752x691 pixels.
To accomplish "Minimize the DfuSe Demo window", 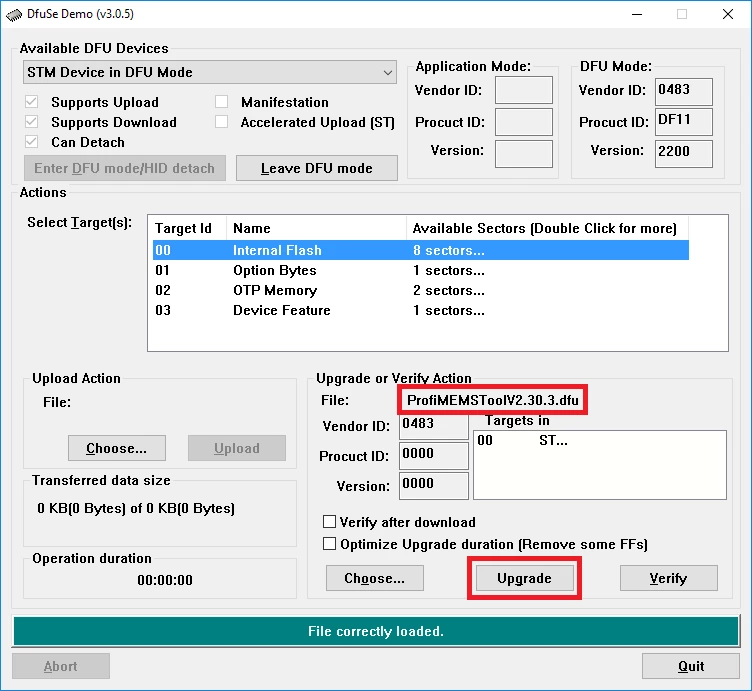I will tap(637, 14).
